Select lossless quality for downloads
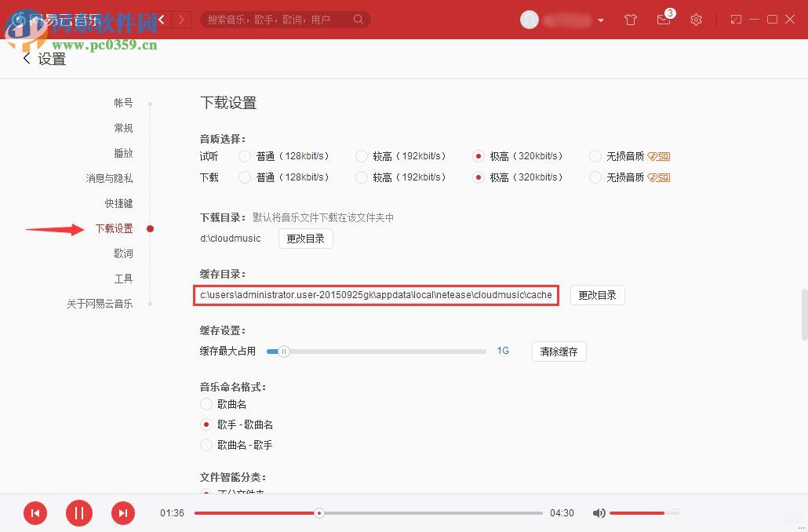This screenshot has height=532, width=808. (x=595, y=177)
